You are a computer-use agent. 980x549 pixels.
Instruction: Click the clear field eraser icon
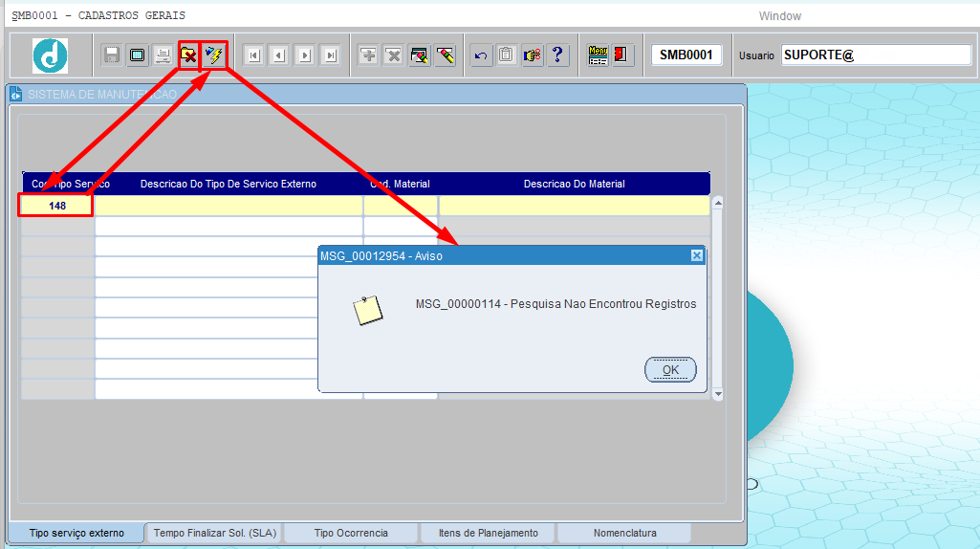click(x=445, y=55)
